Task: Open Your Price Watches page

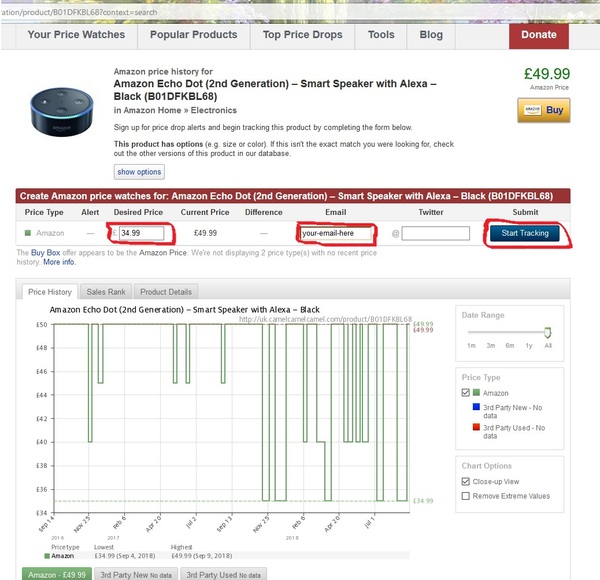Action: pyautogui.click(x=76, y=35)
